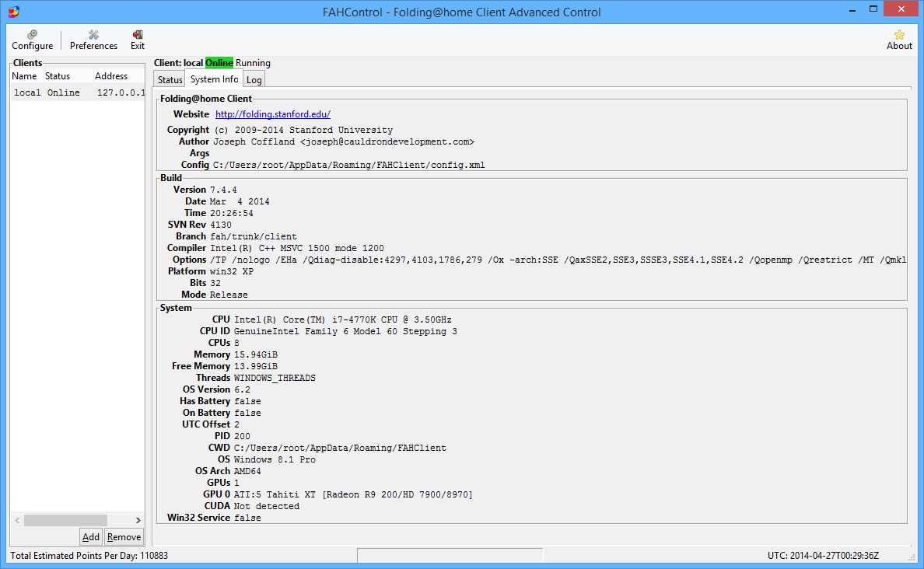Click the green Online status indicator
This screenshot has width=924, height=569.
(x=219, y=62)
